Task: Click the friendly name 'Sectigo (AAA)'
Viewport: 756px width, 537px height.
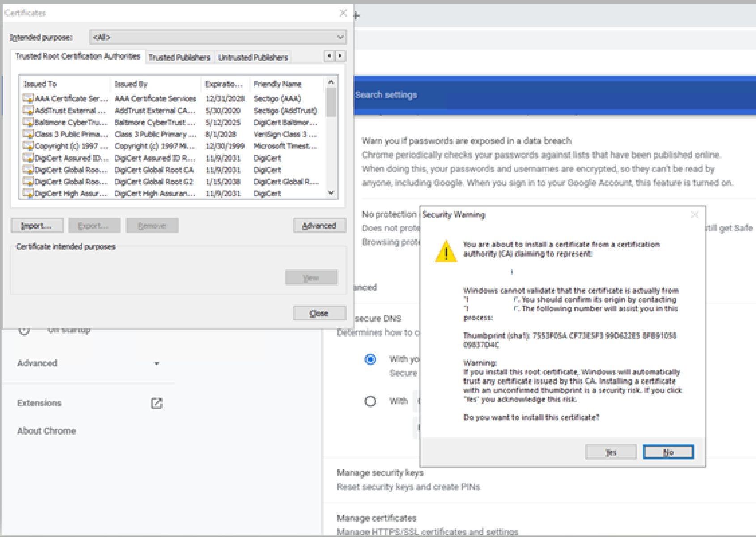Action: [277, 98]
